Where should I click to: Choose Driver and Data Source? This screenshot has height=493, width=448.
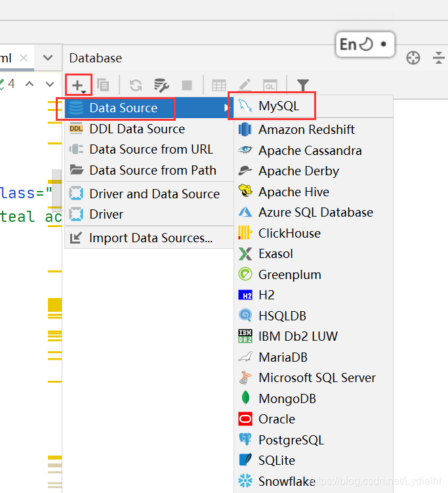tap(150, 194)
